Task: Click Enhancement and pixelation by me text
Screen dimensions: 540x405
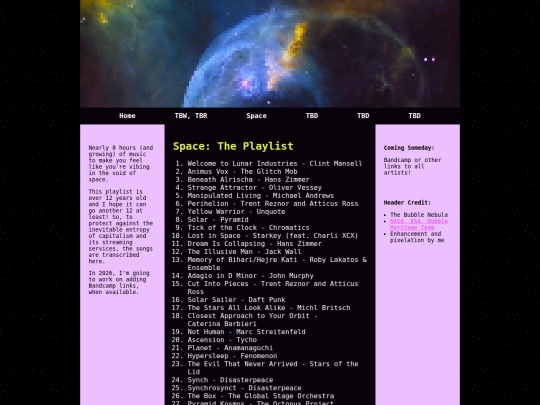Action: click(x=417, y=237)
